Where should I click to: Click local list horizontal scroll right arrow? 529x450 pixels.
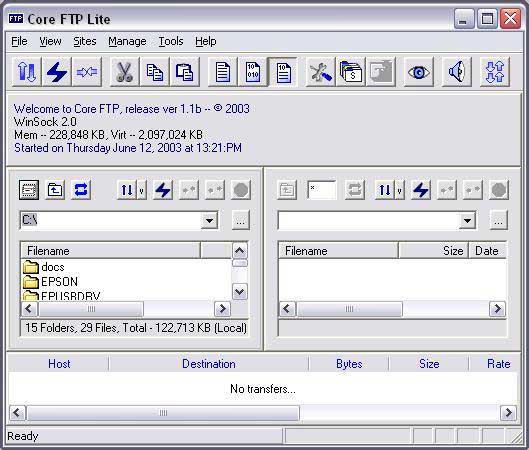[222, 308]
